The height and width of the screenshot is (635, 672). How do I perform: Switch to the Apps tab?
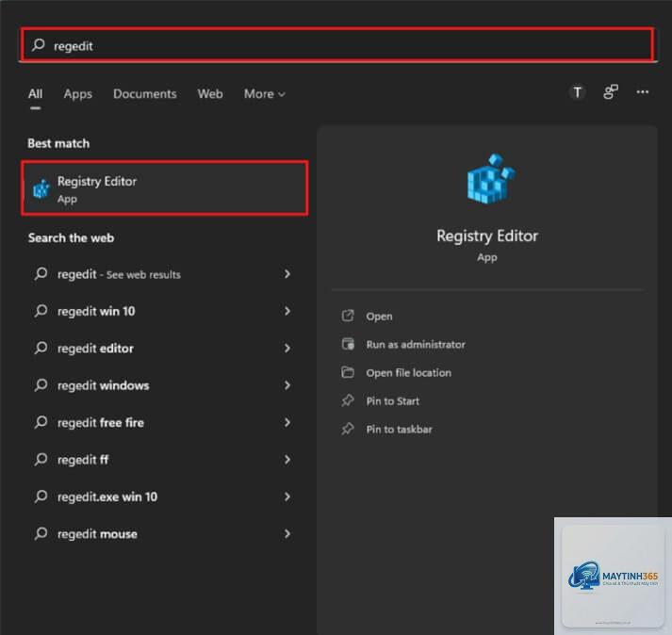(x=78, y=93)
